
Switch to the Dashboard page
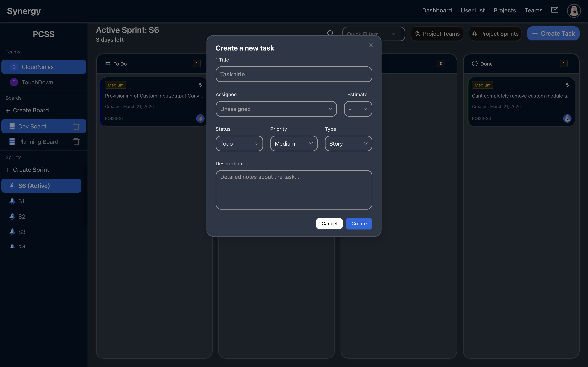[437, 10]
